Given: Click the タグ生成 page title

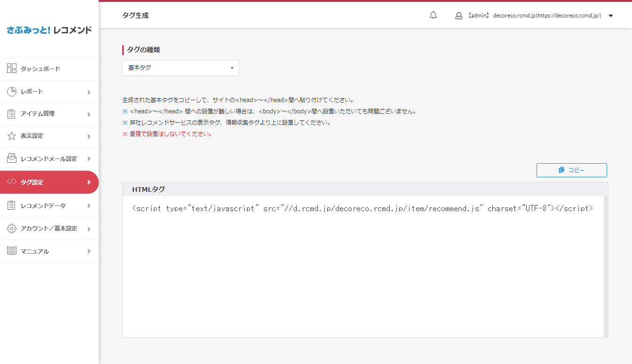Looking at the screenshot, I should click(135, 16).
